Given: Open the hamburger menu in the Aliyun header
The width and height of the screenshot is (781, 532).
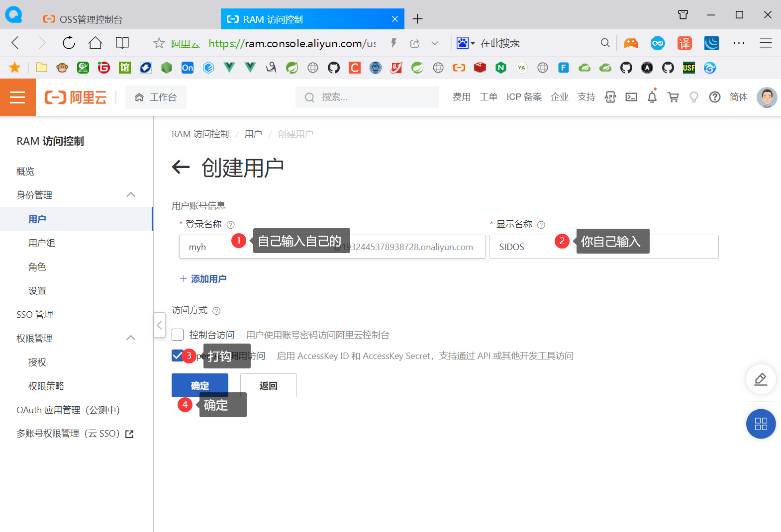Looking at the screenshot, I should pyautogui.click(x=17, y=97).
